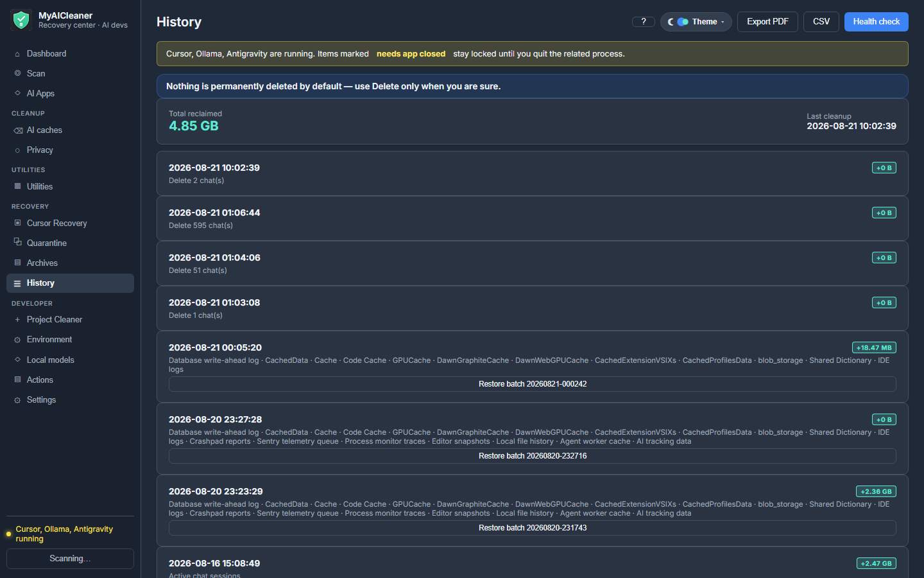
Task: Export the history as PDF
Action: pyautogui.click(x=767, y=22)
